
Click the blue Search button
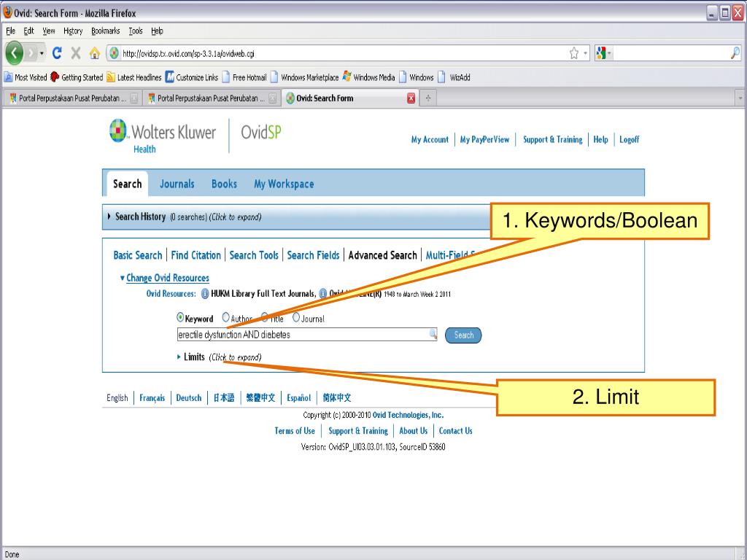pos(463,335)
